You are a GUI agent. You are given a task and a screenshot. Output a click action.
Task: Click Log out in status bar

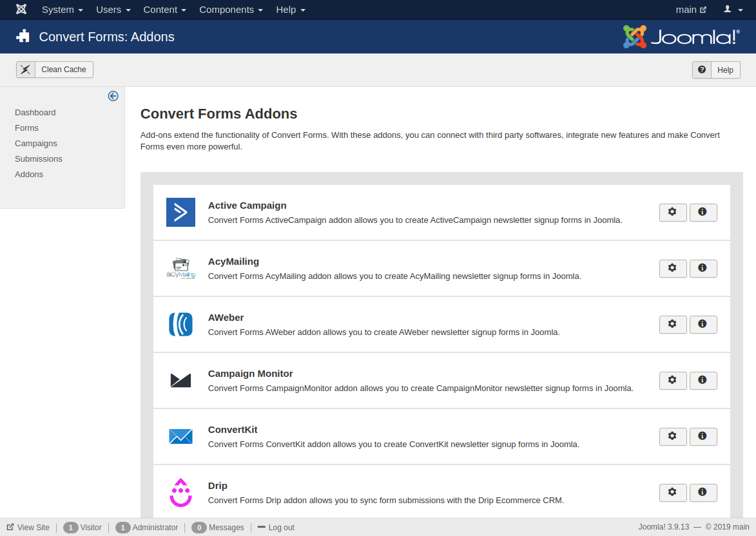[x=276, y=528]
